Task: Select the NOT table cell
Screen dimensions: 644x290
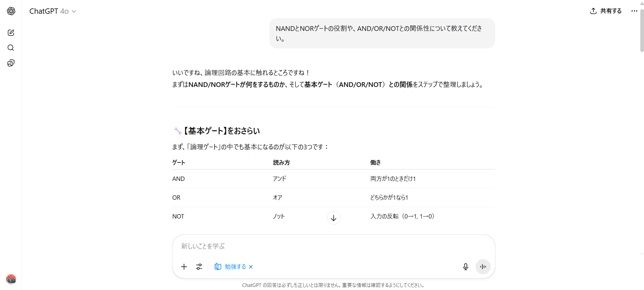Action: 178,216
